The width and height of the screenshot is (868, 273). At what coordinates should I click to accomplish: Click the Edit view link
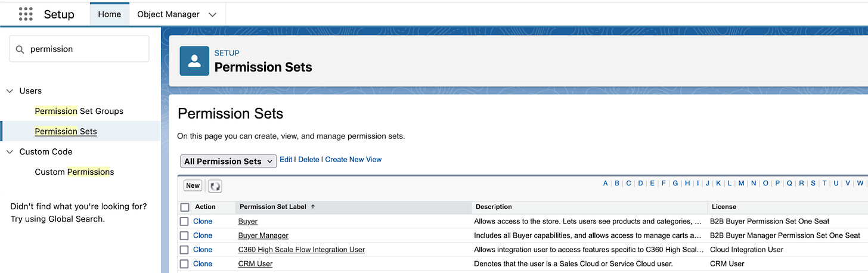[x=286, y=159]
